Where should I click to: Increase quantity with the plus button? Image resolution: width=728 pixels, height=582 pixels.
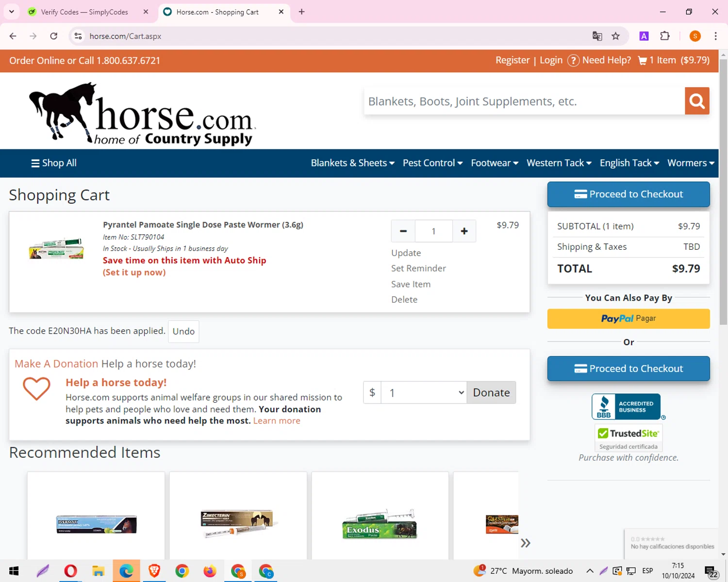point(464,231)
